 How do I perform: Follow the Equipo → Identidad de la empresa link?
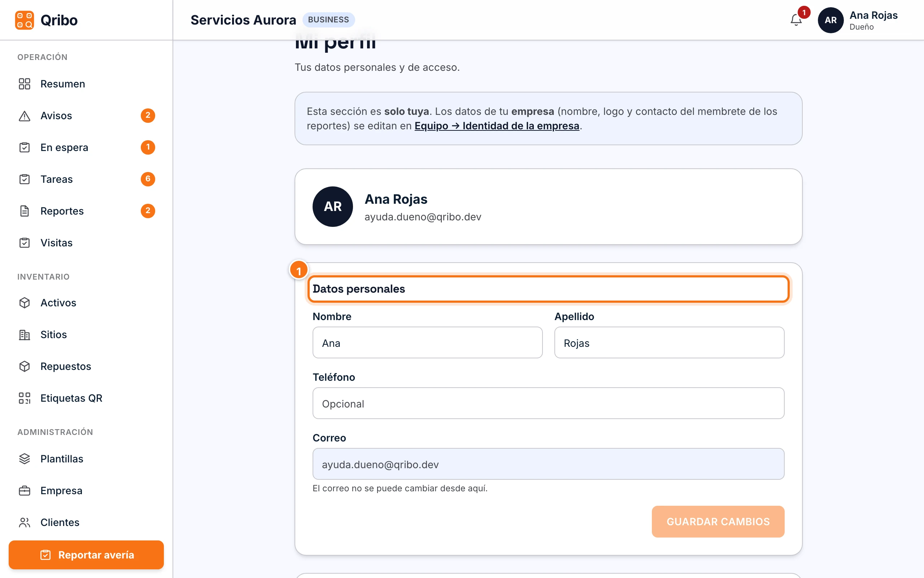pos(497,126)
